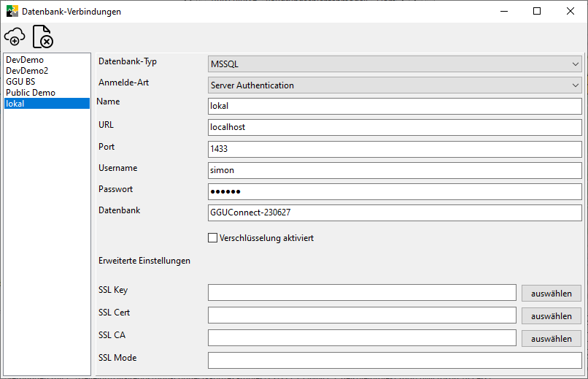Select DevDemo connection in list
588x379 pixels.
[x=25, y=60]
